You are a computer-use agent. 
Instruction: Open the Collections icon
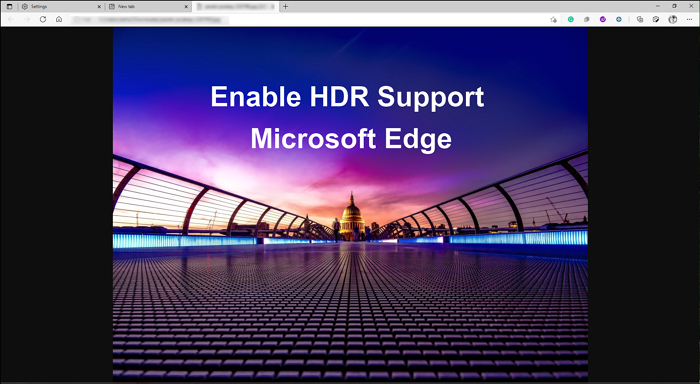click(640, 19)
